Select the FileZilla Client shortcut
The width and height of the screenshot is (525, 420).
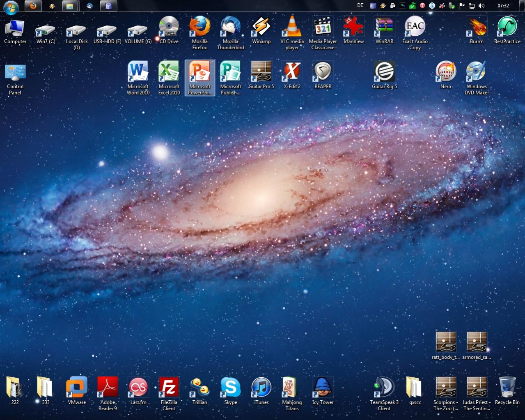(x=169, y=388)
